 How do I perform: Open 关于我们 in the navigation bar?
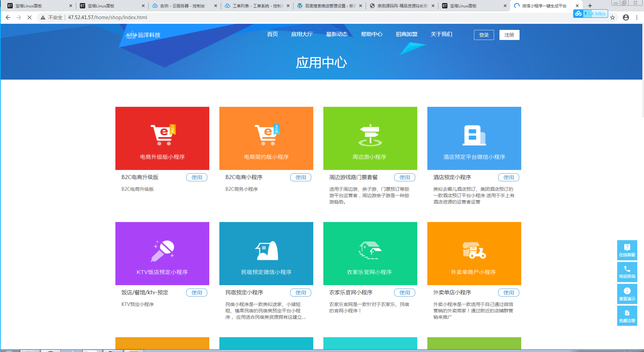point(441,34)
